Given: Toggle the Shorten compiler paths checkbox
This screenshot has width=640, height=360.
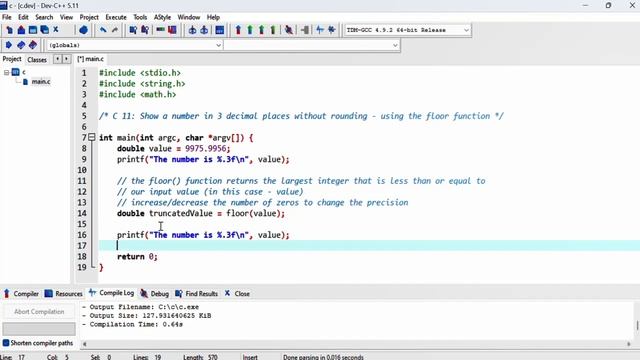Looking at the screenshot, I should pos(6,343).
